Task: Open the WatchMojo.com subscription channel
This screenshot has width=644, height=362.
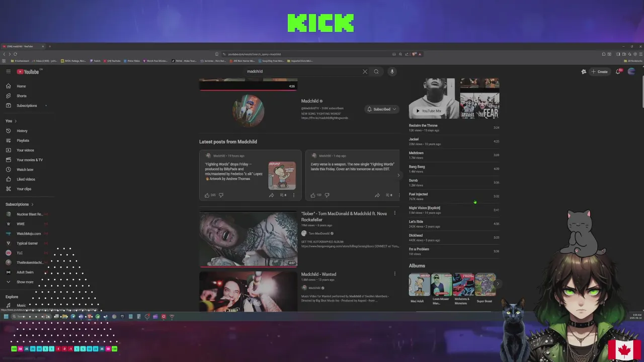Action: 26,233
